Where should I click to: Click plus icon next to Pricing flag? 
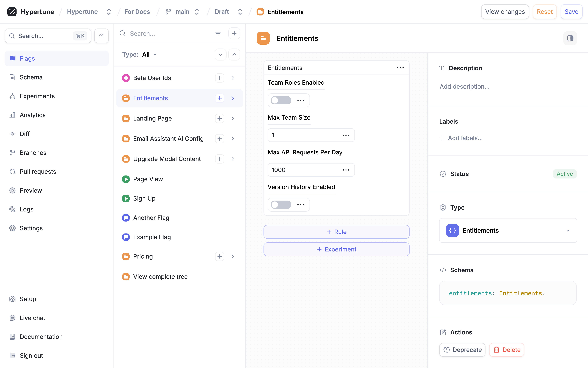tap(219, 256)
